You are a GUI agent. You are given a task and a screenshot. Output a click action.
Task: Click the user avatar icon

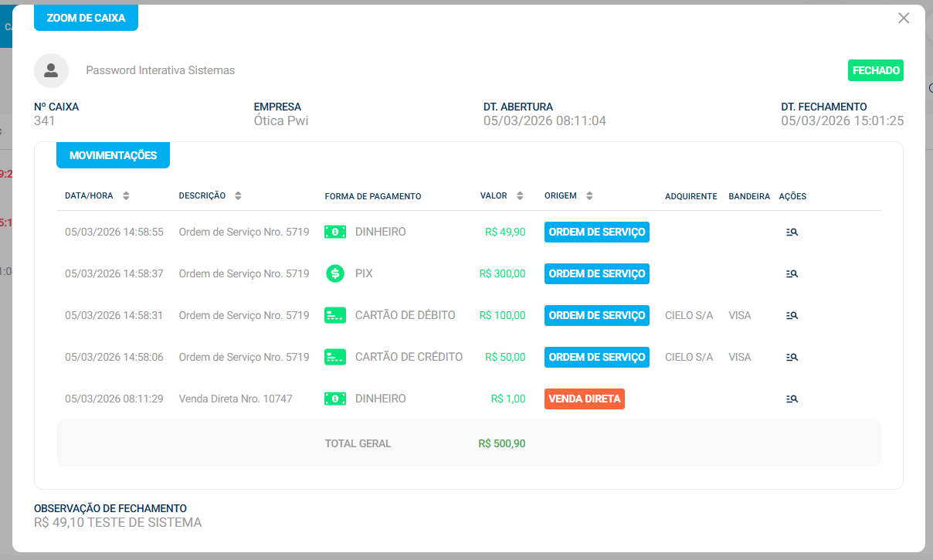coord(51,70)
